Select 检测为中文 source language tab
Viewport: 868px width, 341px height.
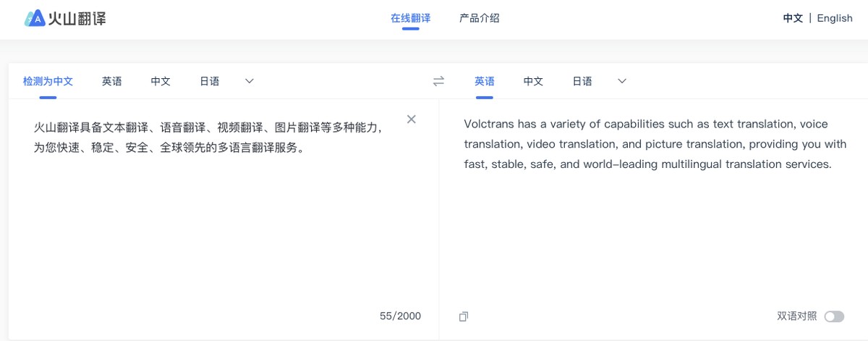click(x=48, y=81)
